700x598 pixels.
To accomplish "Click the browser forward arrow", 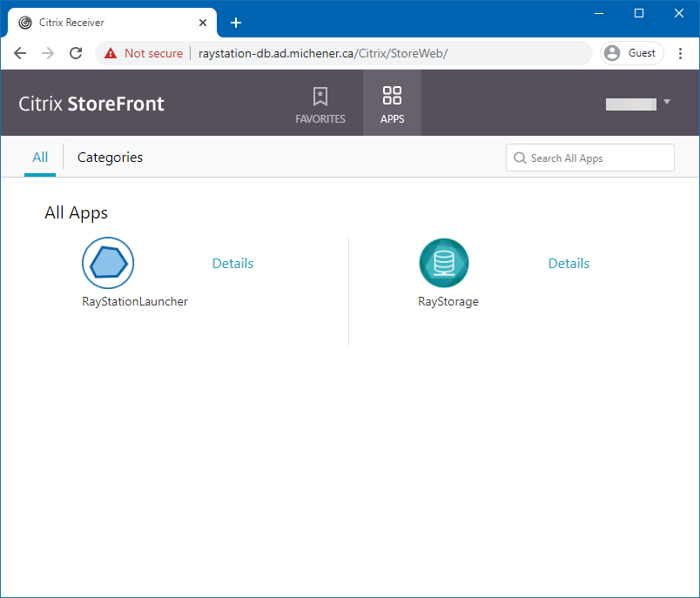I will click(x=48, y=53).
